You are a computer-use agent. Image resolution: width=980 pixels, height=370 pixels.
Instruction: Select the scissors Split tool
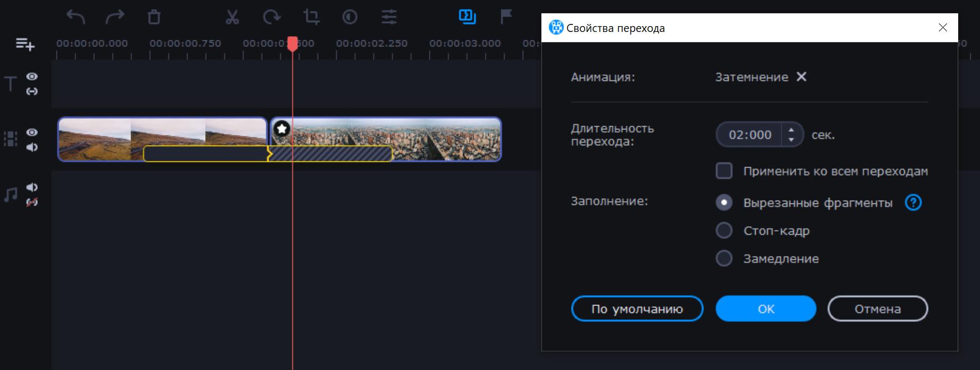[232, 17]
